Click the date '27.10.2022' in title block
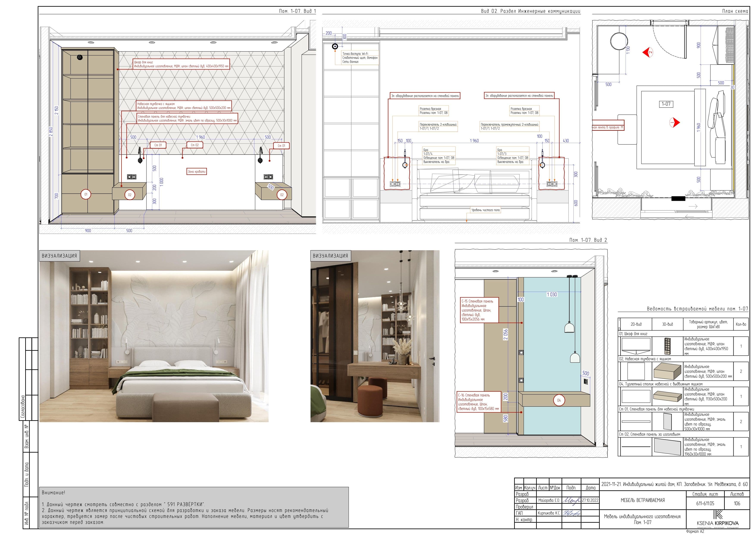Viewport: 756px width, 535px height. tap(590, 500)
